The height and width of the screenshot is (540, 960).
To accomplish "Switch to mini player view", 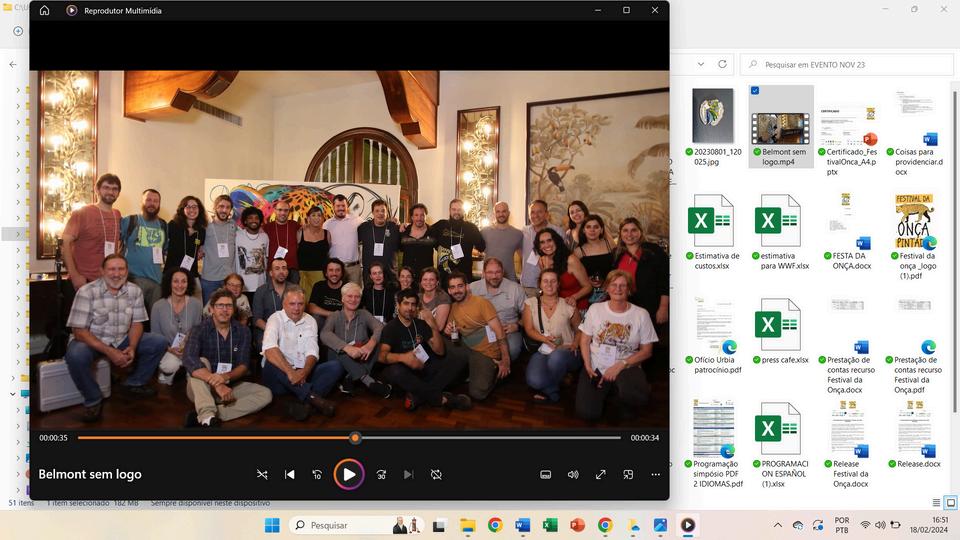I will (628, 474).
